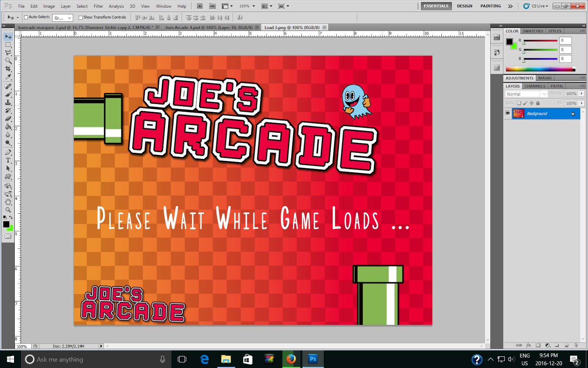Enable the Auto-Select checkbox
This screenshot has height=368, width=588.
(26, 17)
